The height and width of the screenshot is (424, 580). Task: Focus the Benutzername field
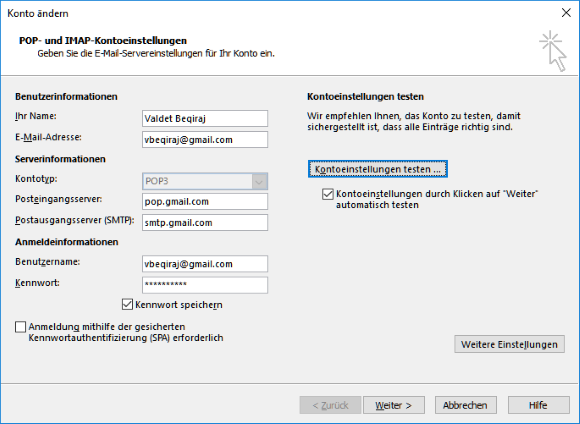[x=205, y=264]
